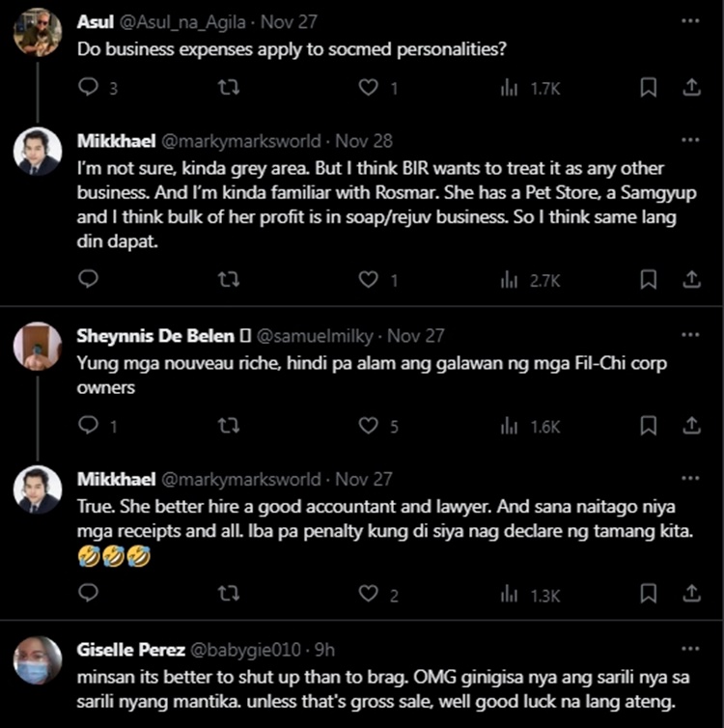This screenshot has width=724, height=728.
Task: Open more menu on Mikkhael's Nov 28 tweet
Action: click(689, 141)
